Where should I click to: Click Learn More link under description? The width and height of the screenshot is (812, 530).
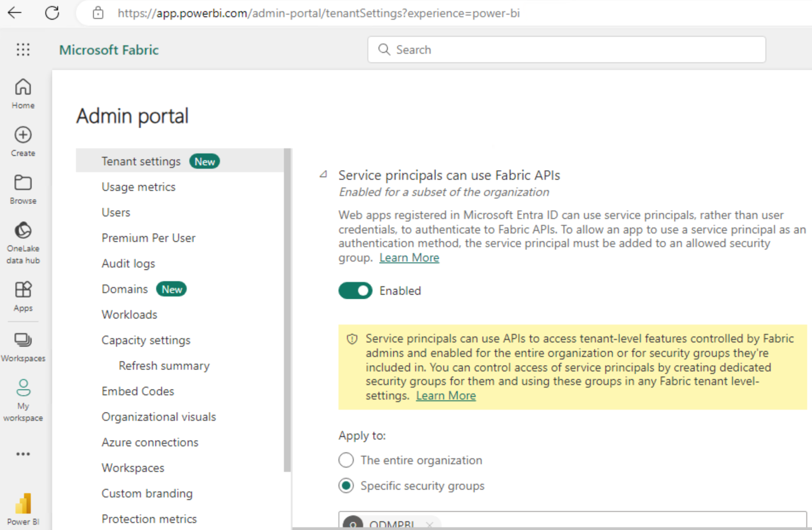point(409,258)
